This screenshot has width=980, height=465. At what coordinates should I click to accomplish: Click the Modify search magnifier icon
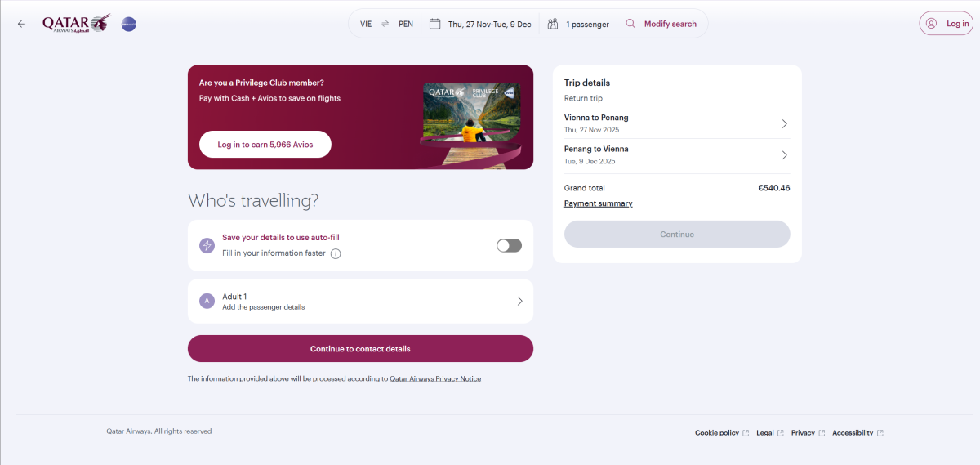(x=630, y=24)
